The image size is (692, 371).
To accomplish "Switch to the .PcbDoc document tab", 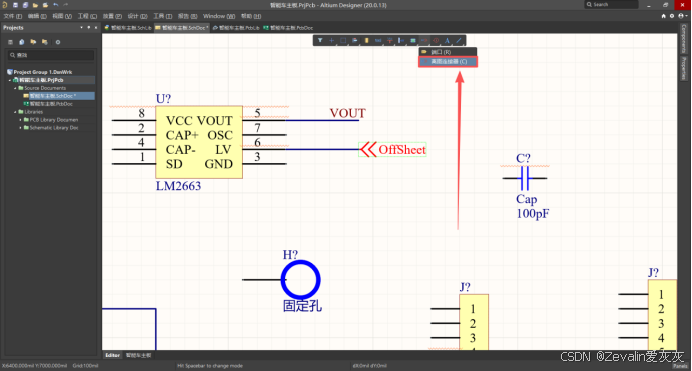I will [288, 27].
